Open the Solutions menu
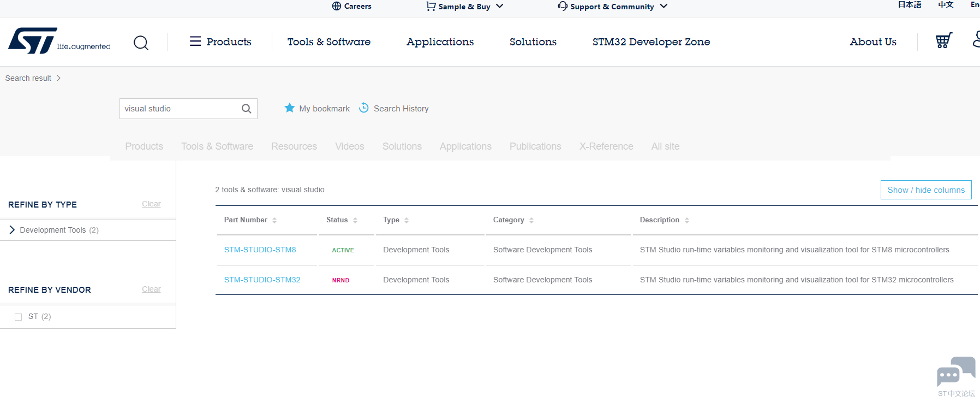 pyautogui.click(x=533, y=42)
